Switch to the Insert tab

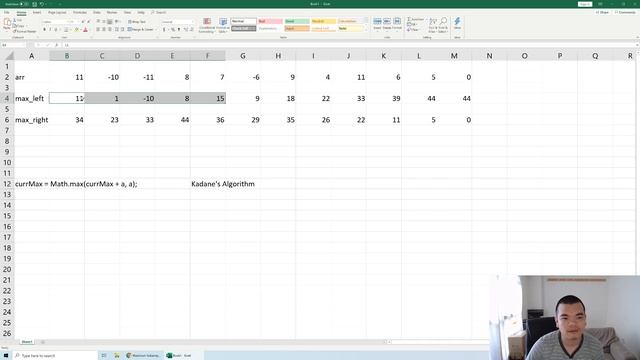click(37, 13)
